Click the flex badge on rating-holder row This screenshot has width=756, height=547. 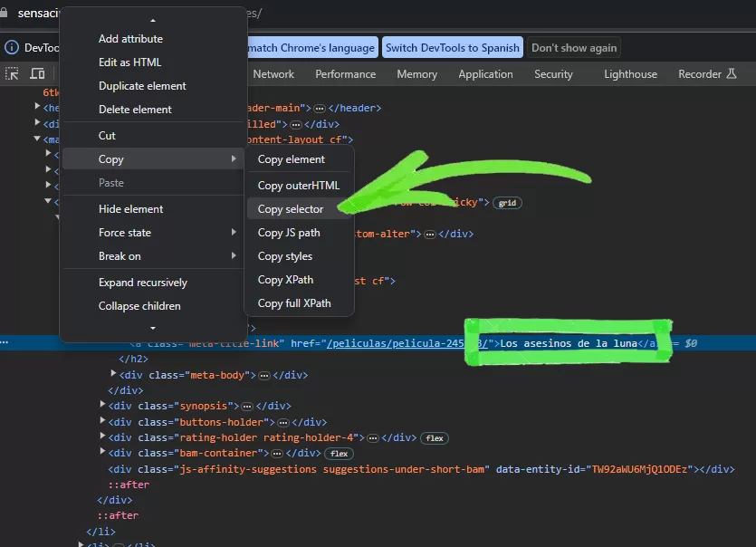pos(435,438)
